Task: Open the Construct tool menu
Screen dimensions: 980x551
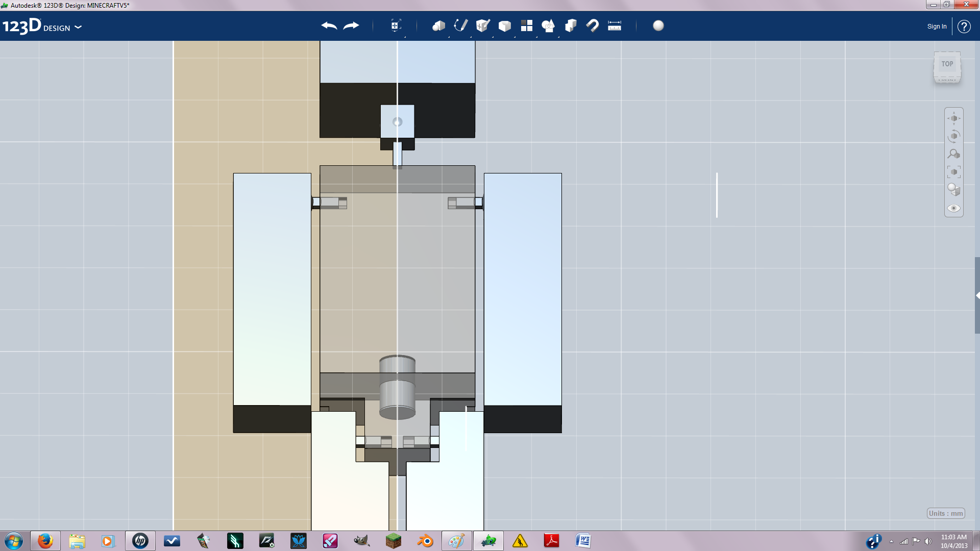Action: pyautogui.click(x=482, y=26)
